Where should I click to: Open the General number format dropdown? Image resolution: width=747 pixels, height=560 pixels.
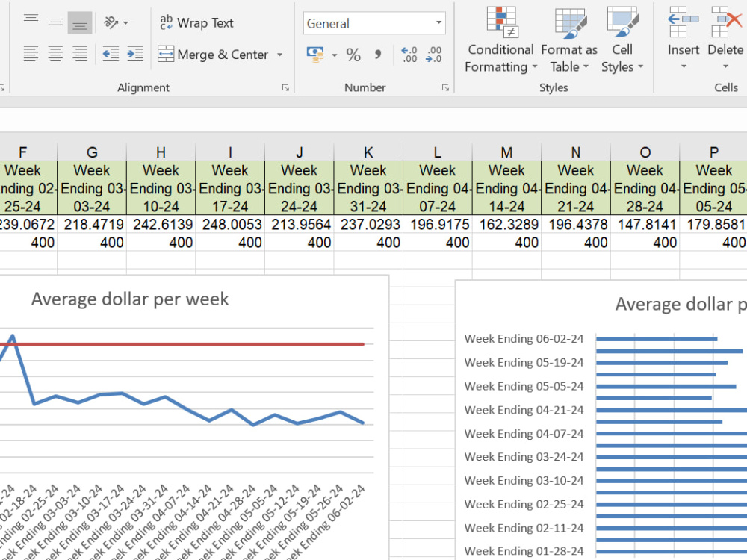[438, 23]
